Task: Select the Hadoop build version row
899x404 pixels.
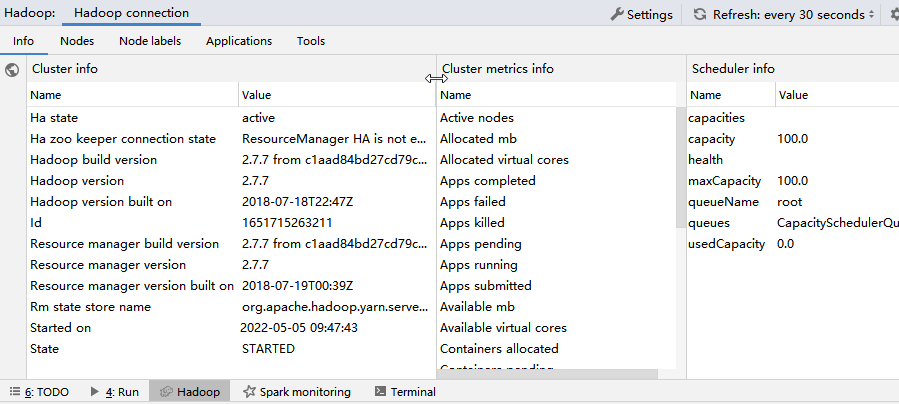Action: coord(231,160)
